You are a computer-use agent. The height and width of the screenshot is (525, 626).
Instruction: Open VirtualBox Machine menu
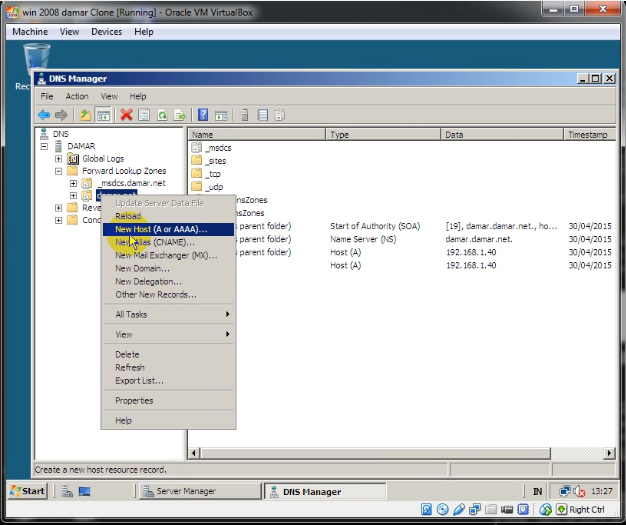[30, 32]
